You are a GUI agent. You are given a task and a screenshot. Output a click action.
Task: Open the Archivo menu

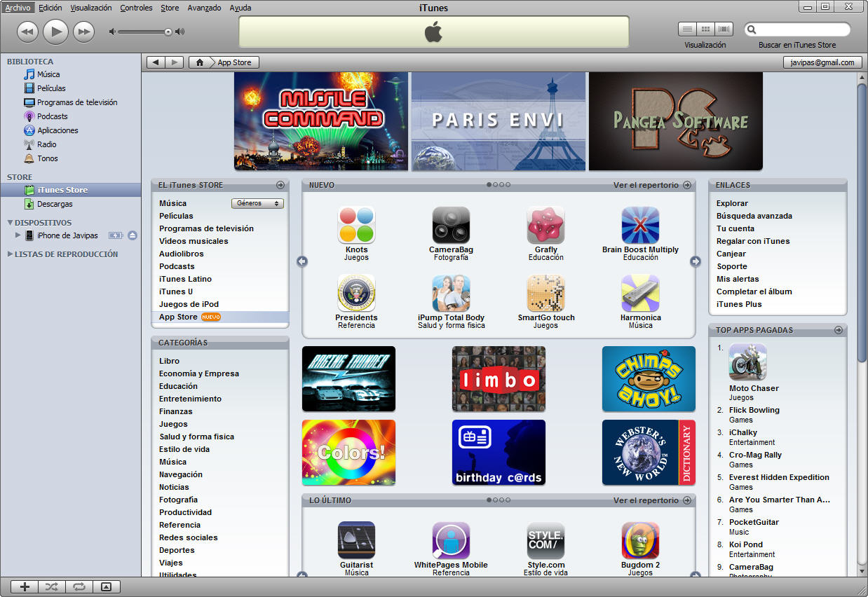(18, 8)
